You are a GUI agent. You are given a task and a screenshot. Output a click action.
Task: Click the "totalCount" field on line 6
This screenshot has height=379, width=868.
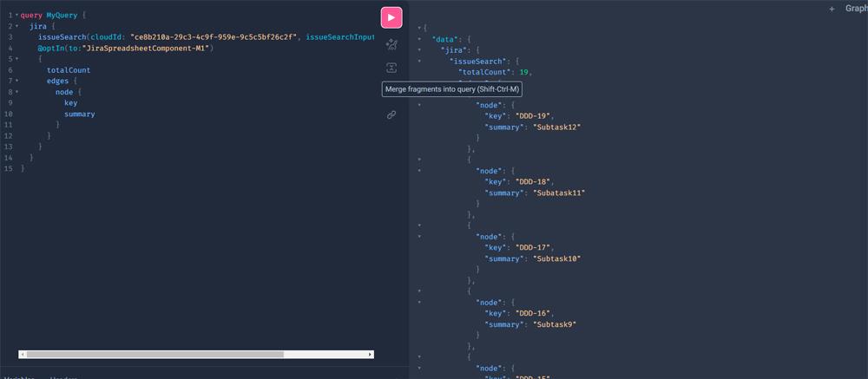pyautogui.click(x=69, y=70)
